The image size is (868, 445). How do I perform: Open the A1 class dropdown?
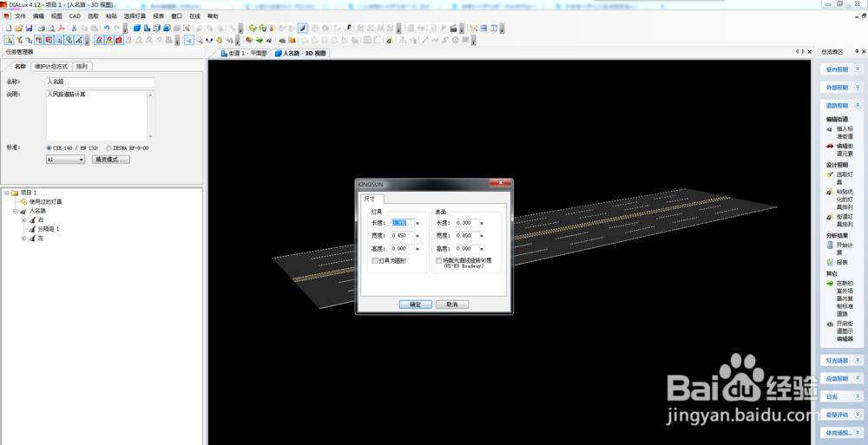coord(65,160)
